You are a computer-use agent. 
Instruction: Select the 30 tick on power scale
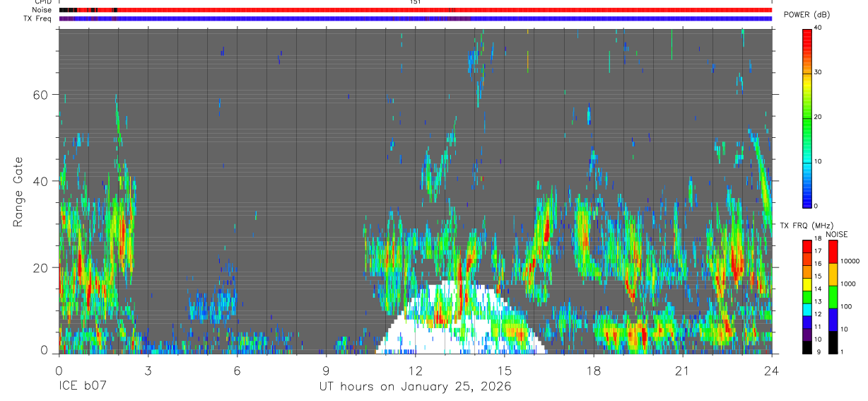818,72
